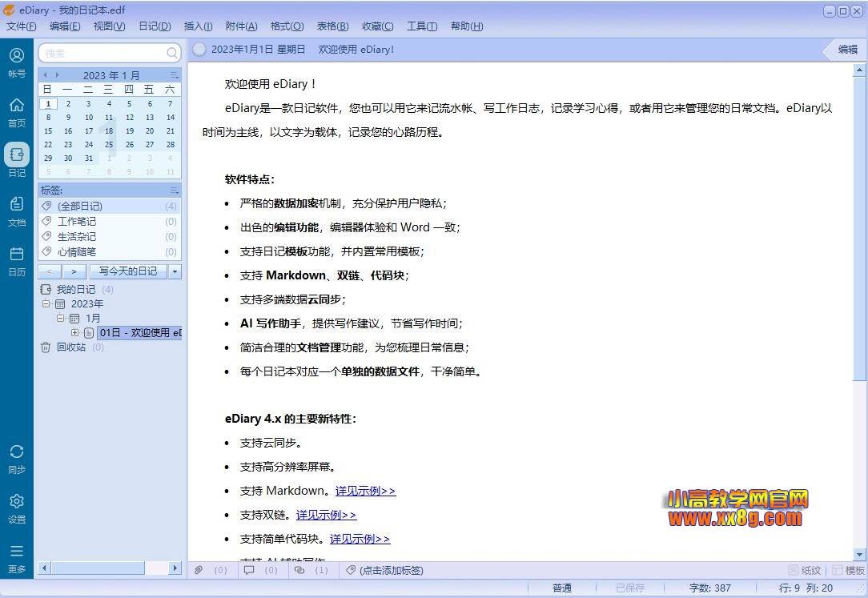Click the 回收站 recycle bin icon
Image resolution: width=868 pixels, height=598 pixels.
pyautogui.click(x=46, y=347)
